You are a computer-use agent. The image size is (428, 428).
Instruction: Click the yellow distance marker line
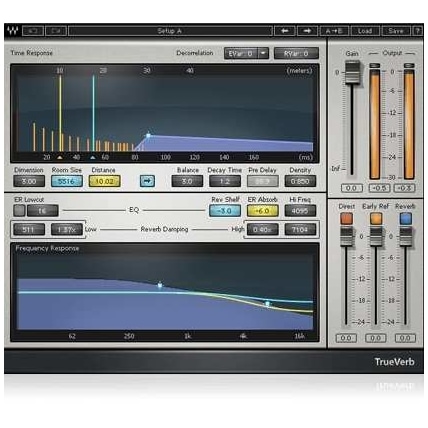click(x=60, y=113)
